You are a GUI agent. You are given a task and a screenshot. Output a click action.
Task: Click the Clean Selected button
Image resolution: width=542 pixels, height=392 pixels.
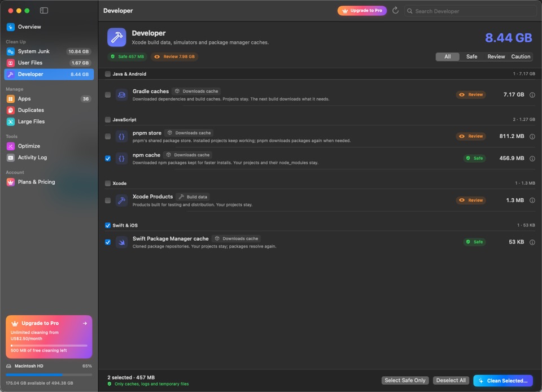tap(503, 381)
